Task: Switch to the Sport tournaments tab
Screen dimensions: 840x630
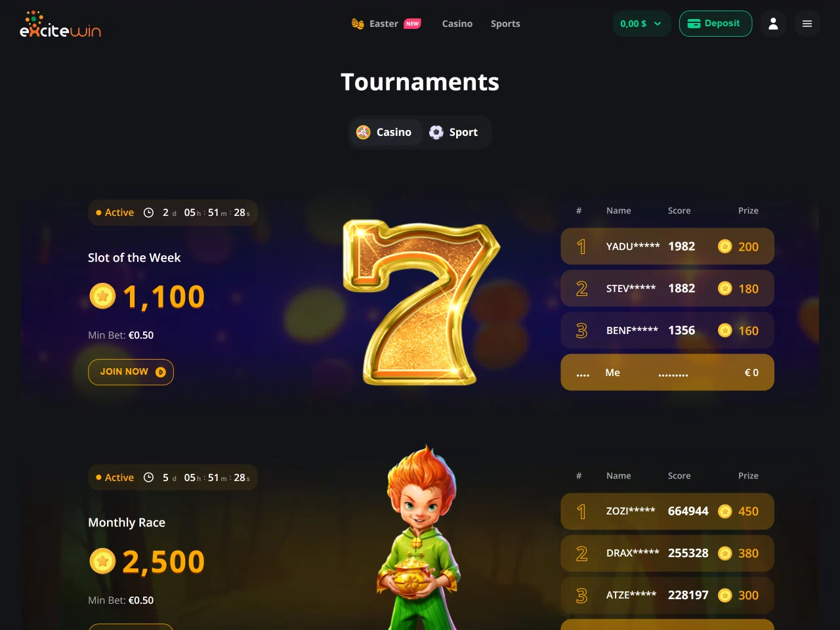Action: coord(454,132)
